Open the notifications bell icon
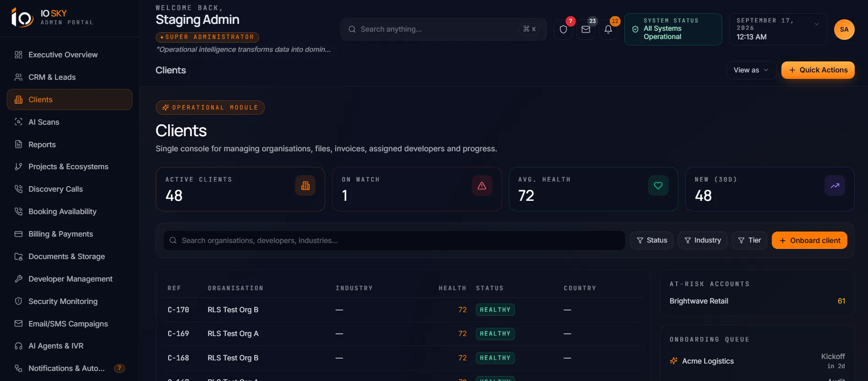 608,29
